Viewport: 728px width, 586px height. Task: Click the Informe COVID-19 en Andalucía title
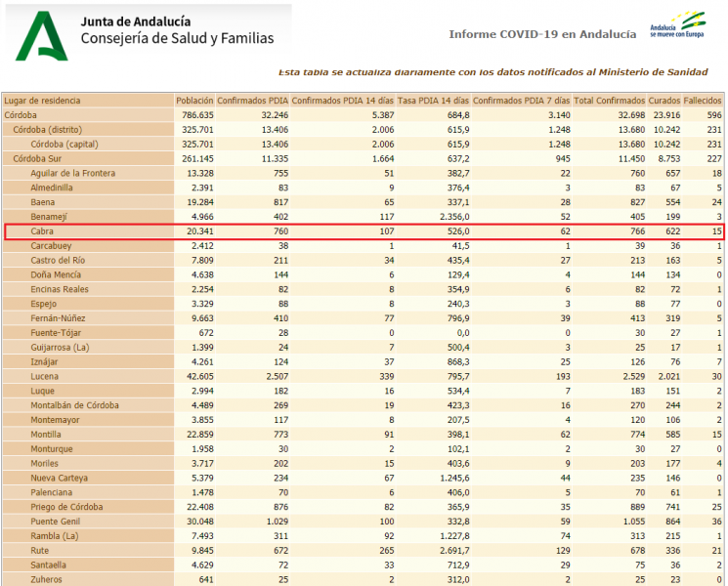pos(542,34)
